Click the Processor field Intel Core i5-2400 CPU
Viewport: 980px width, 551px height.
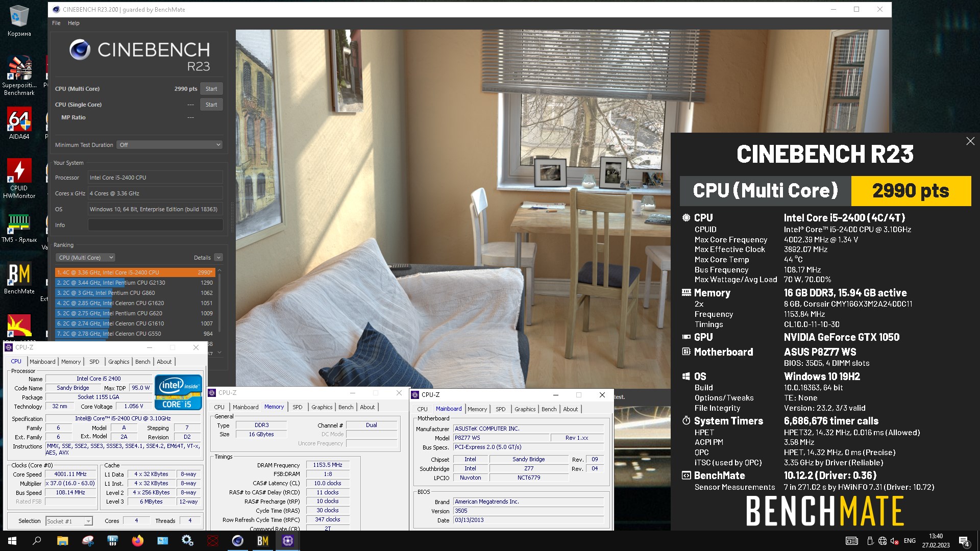(155, 178)
